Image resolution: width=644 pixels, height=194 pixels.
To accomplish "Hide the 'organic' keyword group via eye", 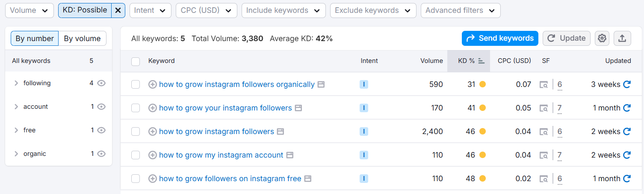I will tap(101, 154).
